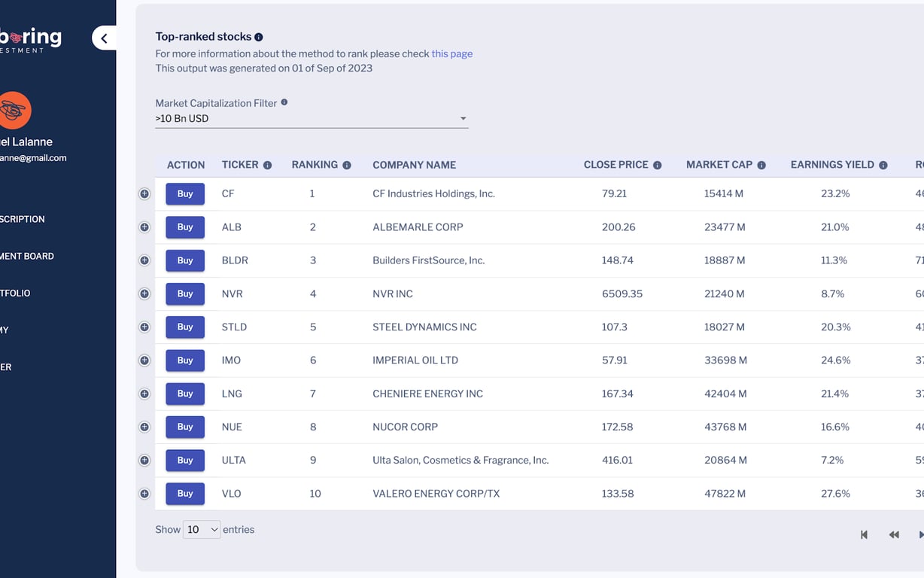Image resolution: width=924 pixels, height=578 pixels.
Task: Open the Investment Board sidebar item
Action: point(27,257)
